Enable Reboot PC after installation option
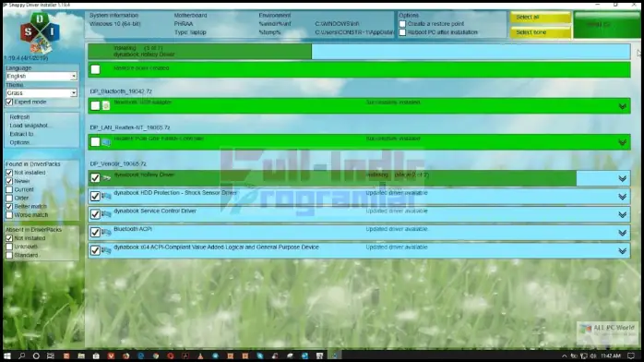644x362 pixels. click(402, 32)
